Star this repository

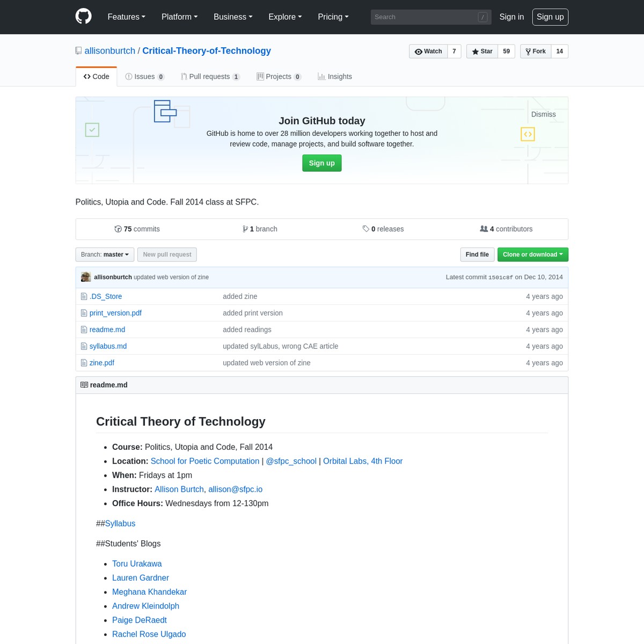[482, 52]
